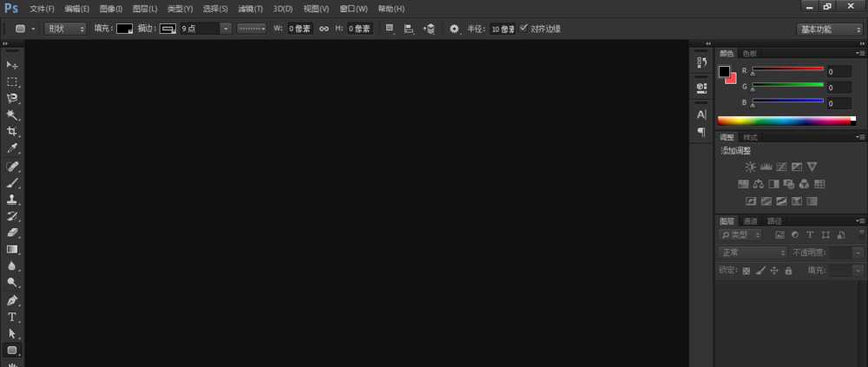Select the Type tool
This screenshot has height=367, width=868.
[12, 317]
